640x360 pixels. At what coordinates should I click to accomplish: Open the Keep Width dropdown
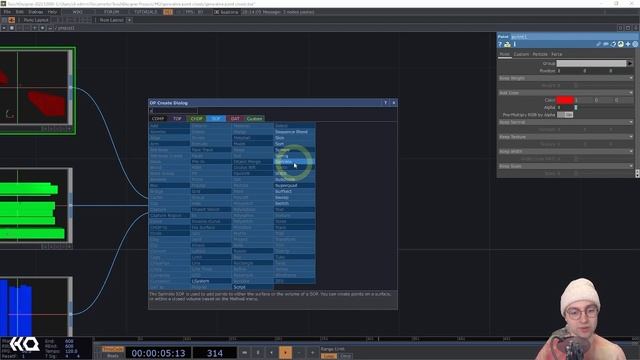point(566,151)
